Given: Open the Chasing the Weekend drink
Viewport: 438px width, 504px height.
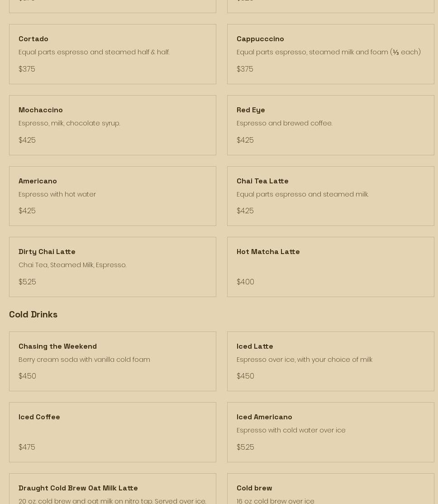Looking at the screenshot, I should [57, 346].
